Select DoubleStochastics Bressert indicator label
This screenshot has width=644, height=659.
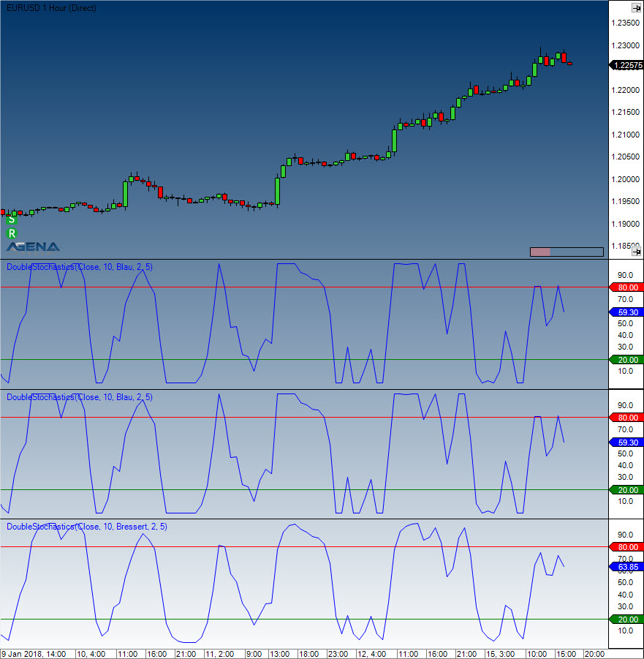click(x=86, y=527)
